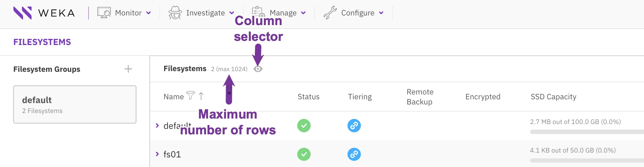The width and height of the screenshot is (644, 167).
Task: Sort by Name ascending arrow
Action: click(x=201, y=96)
